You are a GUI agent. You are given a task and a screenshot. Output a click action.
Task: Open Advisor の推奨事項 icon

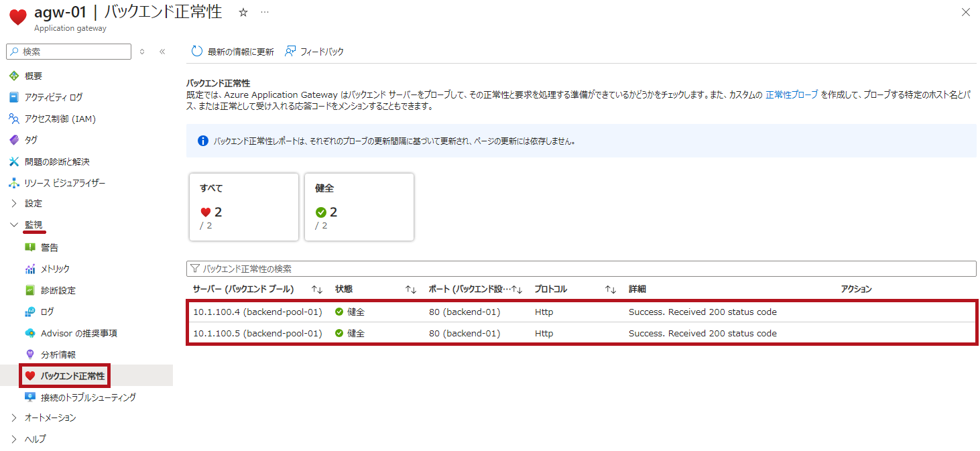(x=30, y=333)
